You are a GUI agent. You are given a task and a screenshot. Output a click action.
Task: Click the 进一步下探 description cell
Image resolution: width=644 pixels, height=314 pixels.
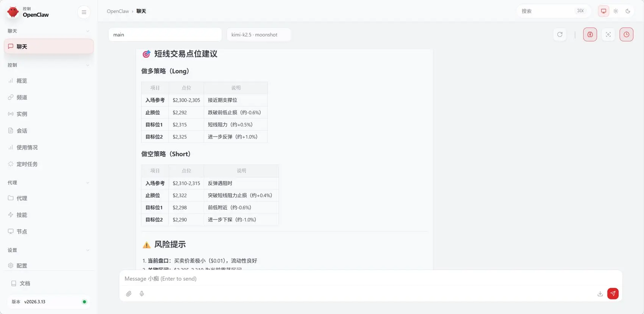click(241, 220)
